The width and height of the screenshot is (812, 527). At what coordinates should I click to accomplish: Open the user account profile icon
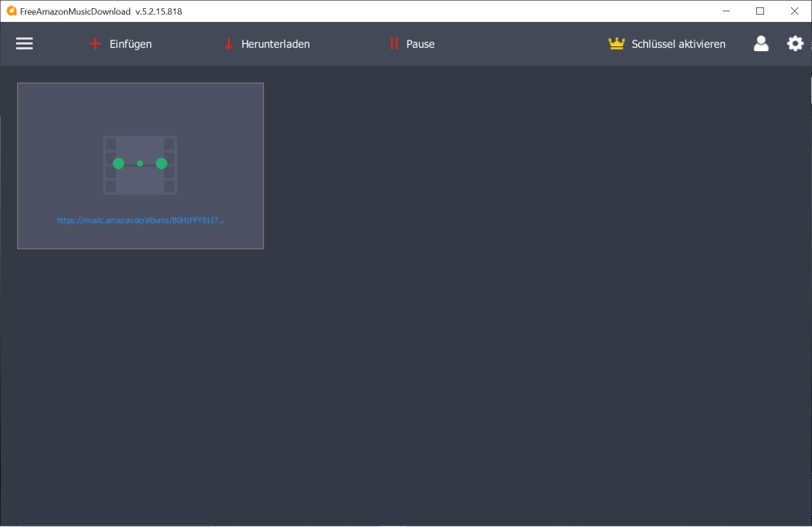[761, 44]
